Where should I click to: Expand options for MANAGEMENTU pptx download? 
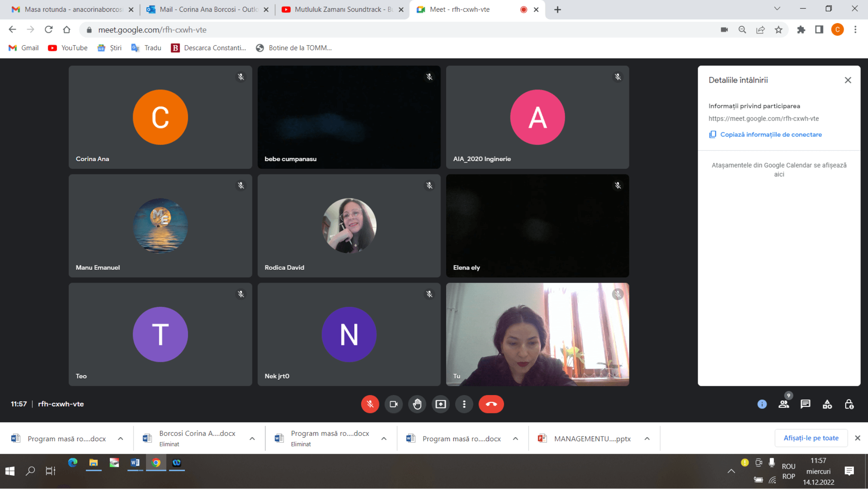pyautogui.click(x=647, y=438)
